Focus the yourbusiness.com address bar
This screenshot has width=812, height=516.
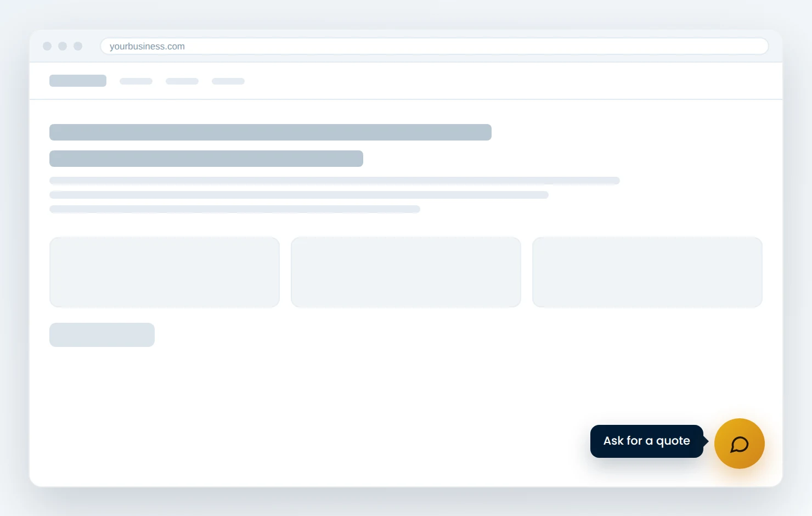click(434, 46)
